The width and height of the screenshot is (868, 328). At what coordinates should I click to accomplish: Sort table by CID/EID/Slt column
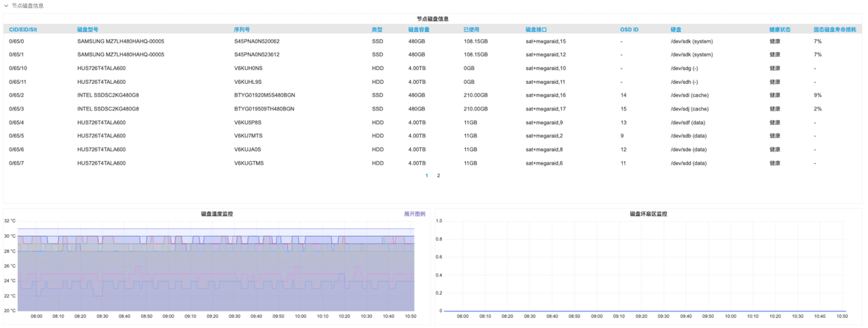(22, 30)
